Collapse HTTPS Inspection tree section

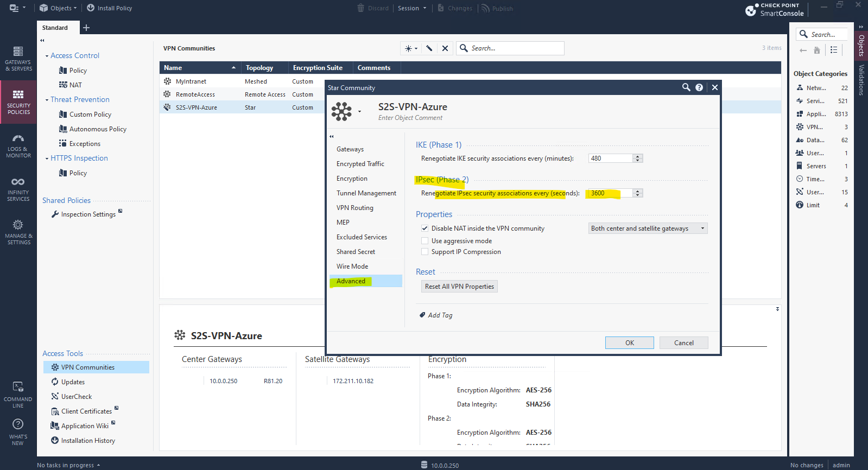coord(47,158)
